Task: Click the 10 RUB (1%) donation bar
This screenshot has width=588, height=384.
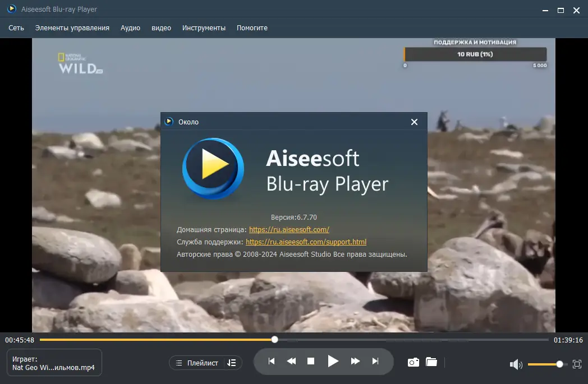Action: pyautogui.click(x=475, y=54)
